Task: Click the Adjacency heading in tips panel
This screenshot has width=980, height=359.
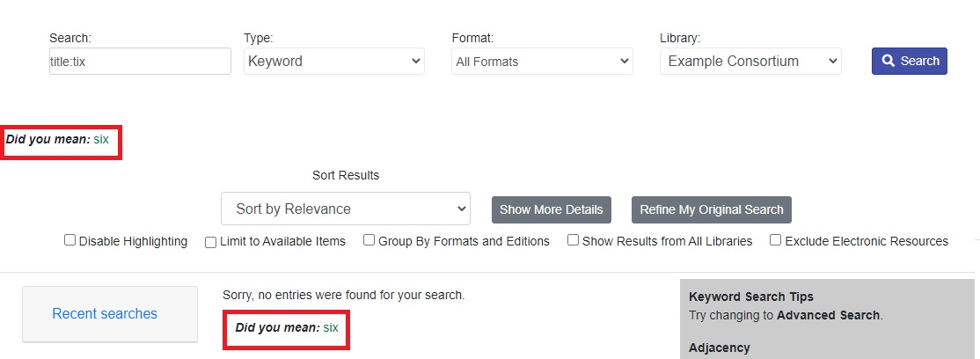Action: click(720, 348)
